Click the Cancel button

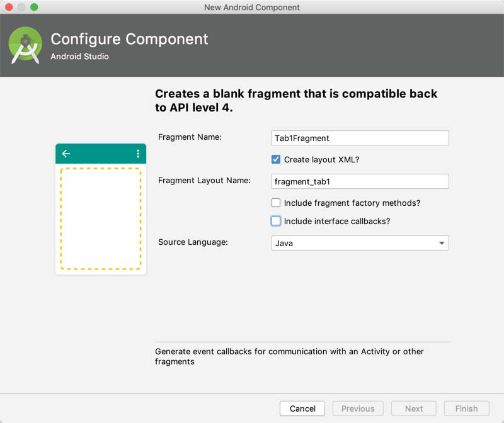(x=302, y=409)
